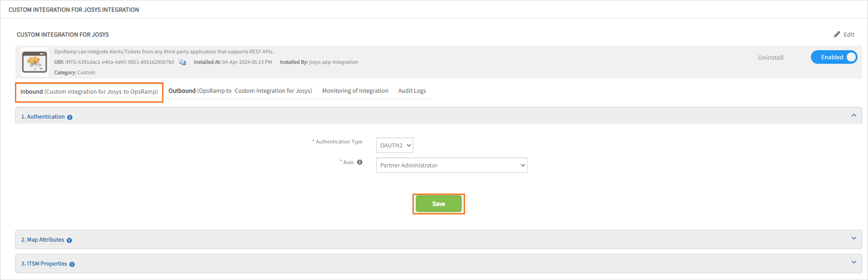Switch to the Outbound tab
This screenshot has width=868, height=280.
[240, 91]
